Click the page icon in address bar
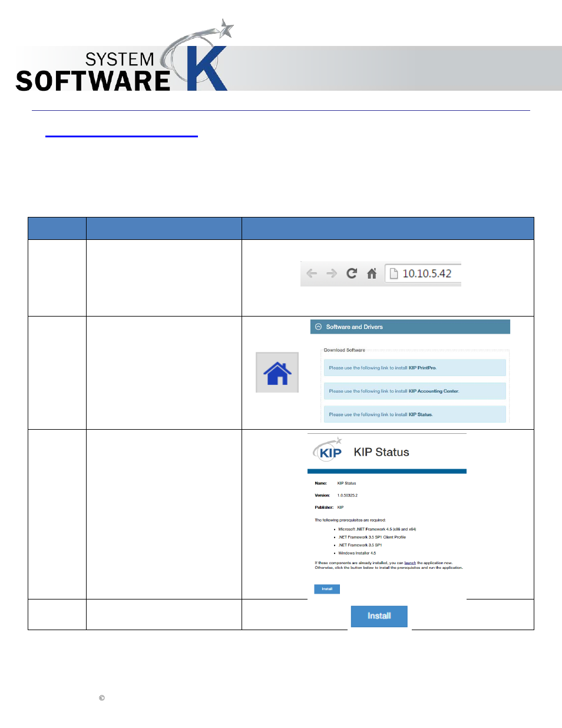This screenshot has height=728, width=562. 394,274
